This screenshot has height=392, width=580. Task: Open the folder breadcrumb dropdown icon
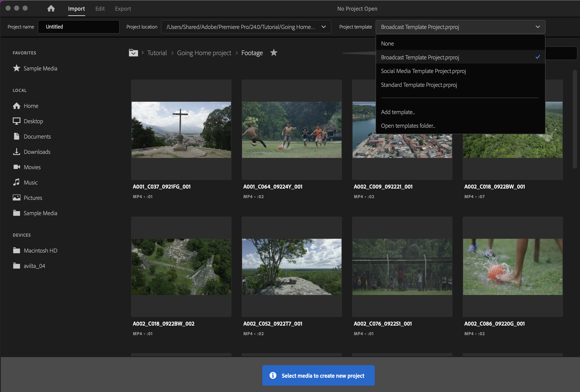(133, 53)
